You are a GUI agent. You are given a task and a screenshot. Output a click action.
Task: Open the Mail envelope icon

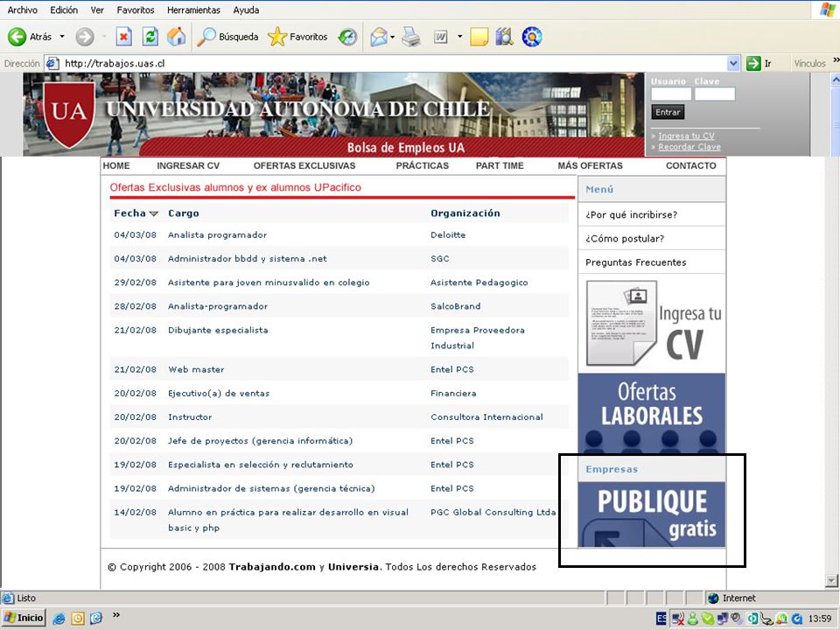(x=378, y=37)
